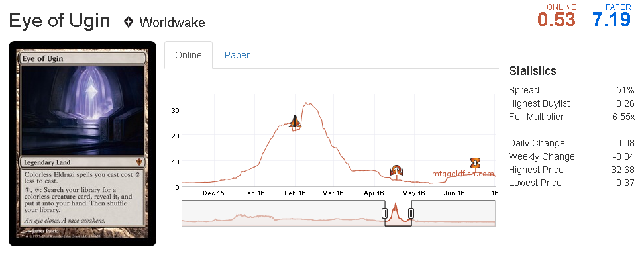Click the mini chart peak inside navigator
The width and height of the screenshot is (644, 253).
[395, 205]
